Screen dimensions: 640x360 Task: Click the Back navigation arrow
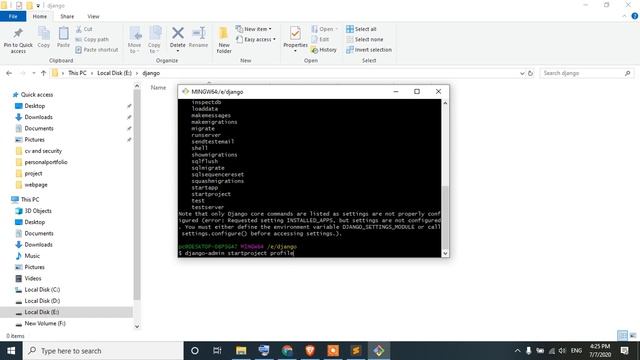coord(9,73)
